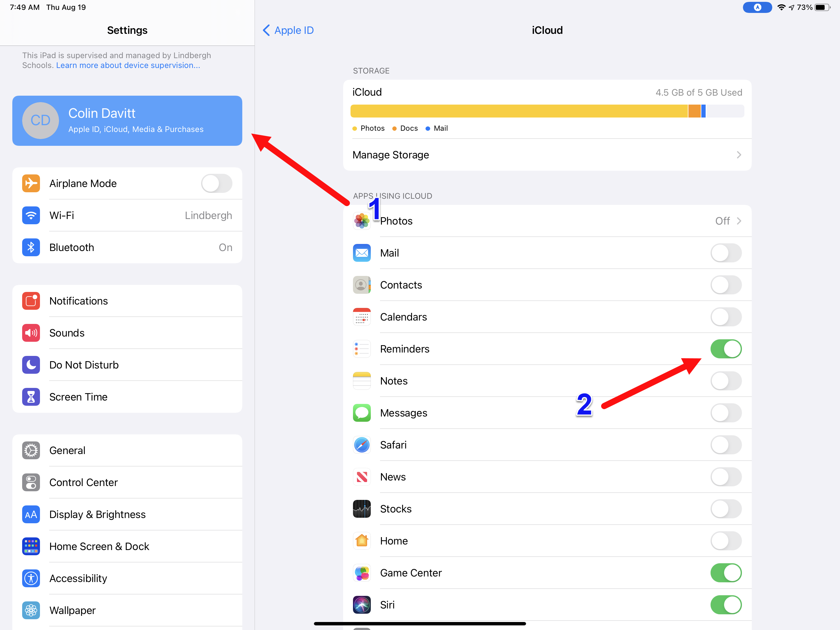
Task: Tap the Calendars app icon
Action: tap(362, 317)
